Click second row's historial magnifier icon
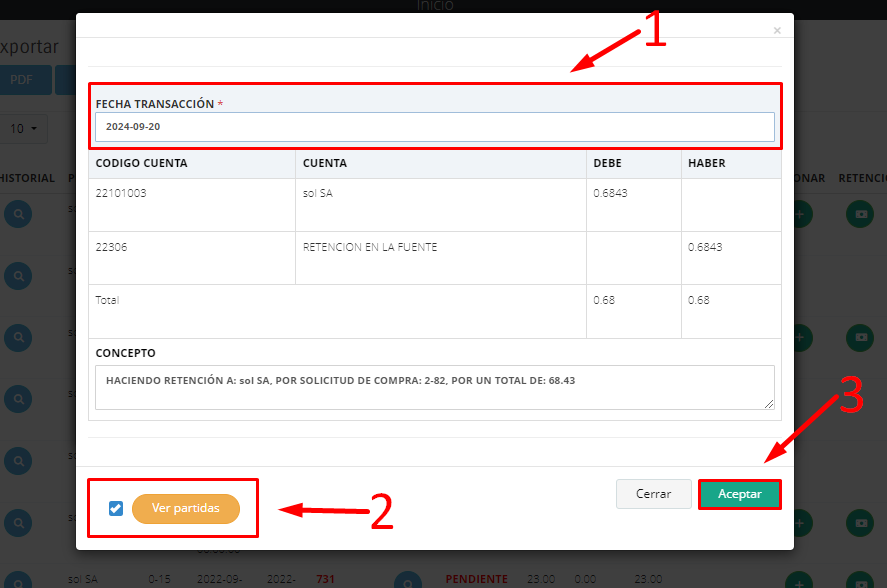The height and width of the screenshot is (588, 887). (x=18, y=276)
